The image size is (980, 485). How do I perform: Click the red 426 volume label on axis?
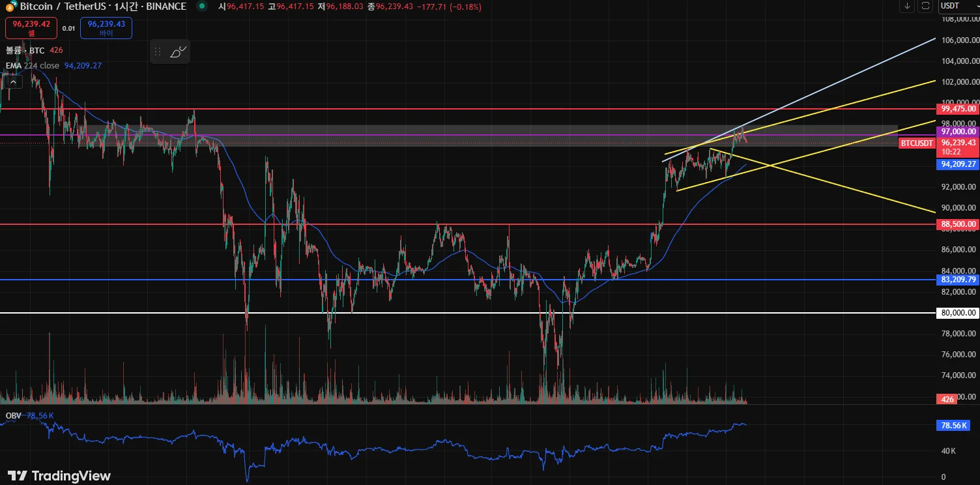coord(947,399)
